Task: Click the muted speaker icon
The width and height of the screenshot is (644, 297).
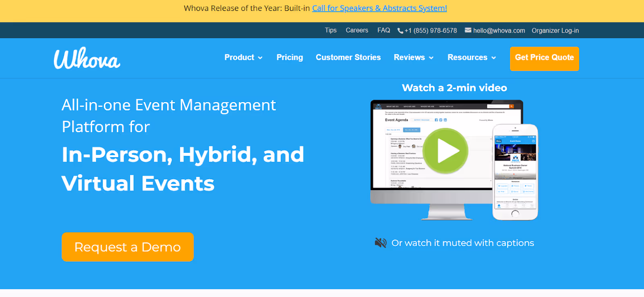Action: (380, 243)
